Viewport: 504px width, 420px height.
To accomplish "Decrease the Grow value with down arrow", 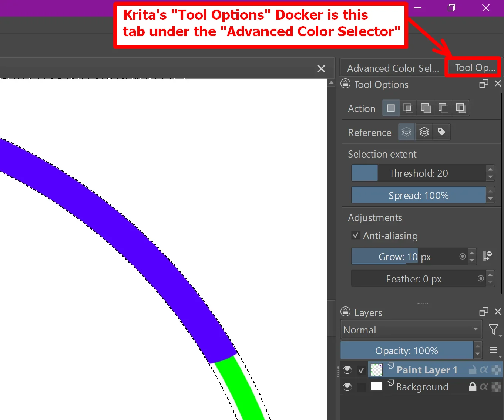I will tap(472, 260).
